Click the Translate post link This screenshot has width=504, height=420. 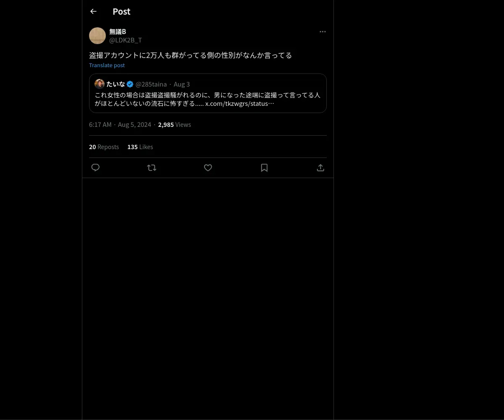107,65
